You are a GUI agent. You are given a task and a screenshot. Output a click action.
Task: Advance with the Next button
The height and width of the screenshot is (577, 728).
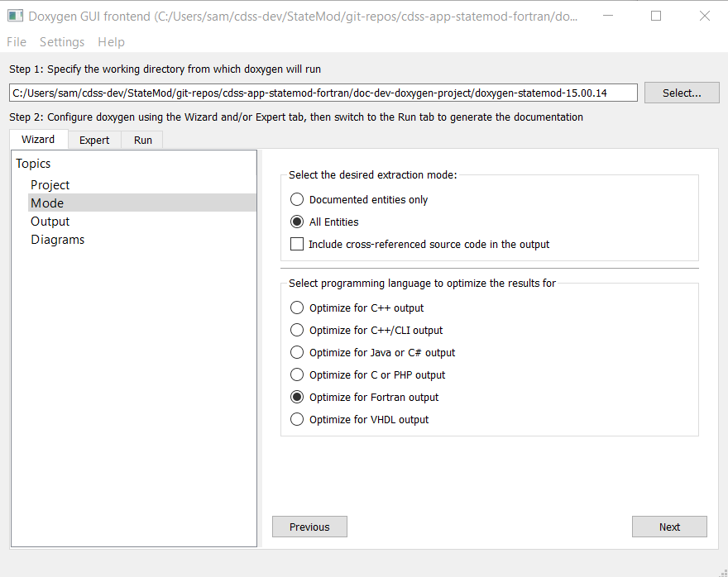pyautogui.click(x=669, y=527)
